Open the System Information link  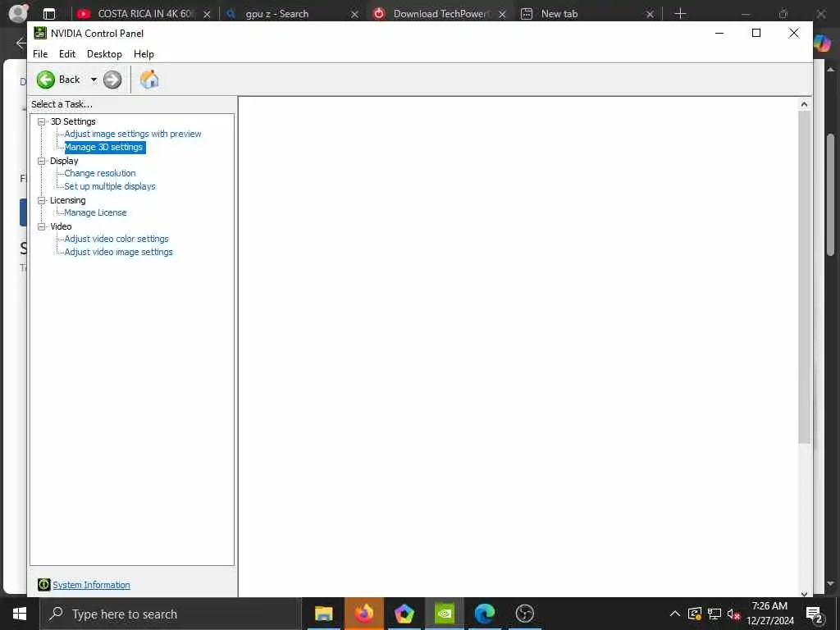point(91,585)
